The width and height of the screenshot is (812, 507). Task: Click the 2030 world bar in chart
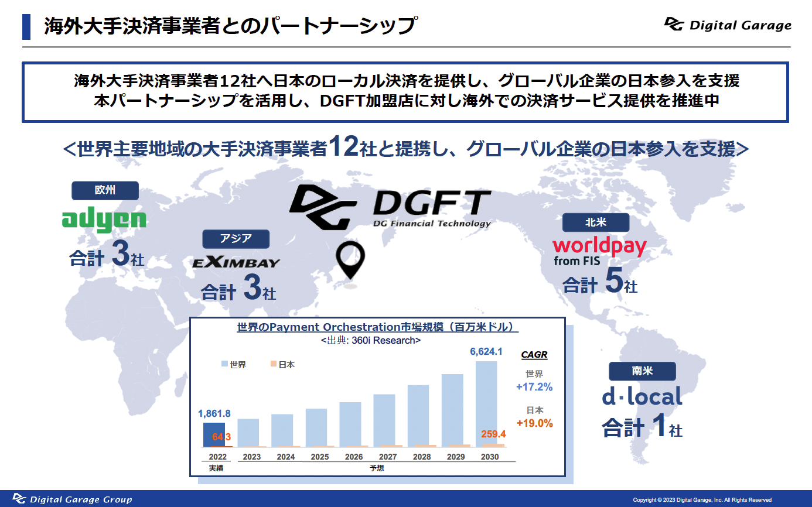[486, 404]
